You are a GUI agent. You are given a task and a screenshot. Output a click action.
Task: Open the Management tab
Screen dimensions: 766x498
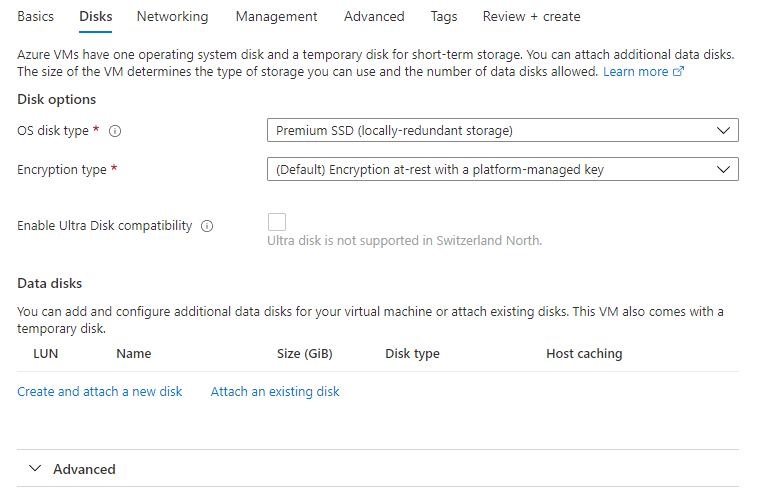(277, 17)
